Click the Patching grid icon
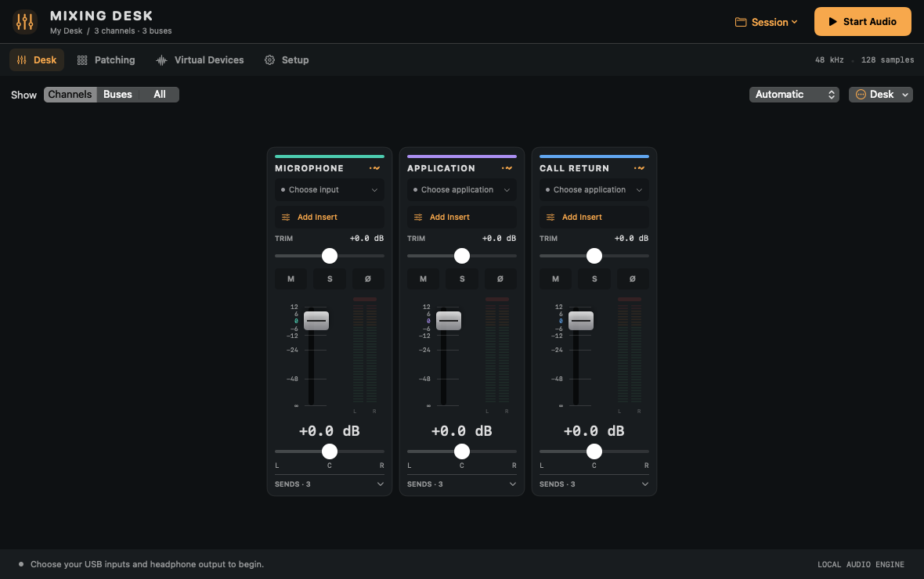Image resolution: width=924 pixels, height=579 pixels. coord(82,60)
